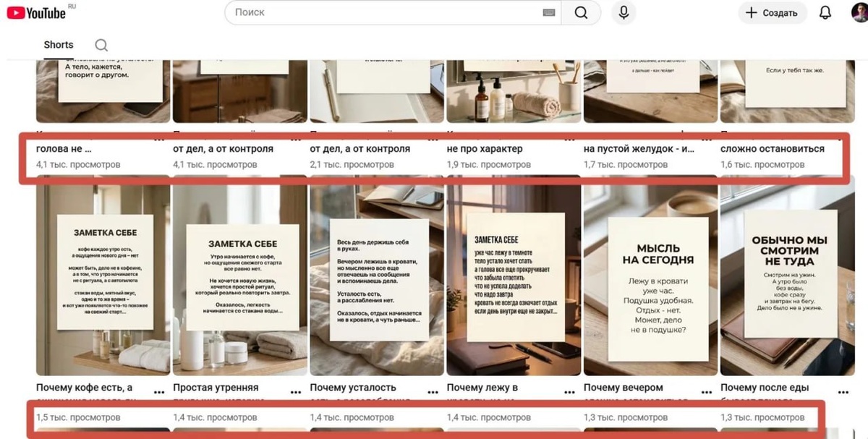Open the 'Почему кофе есть, а' title

click(x=84, y=388)
